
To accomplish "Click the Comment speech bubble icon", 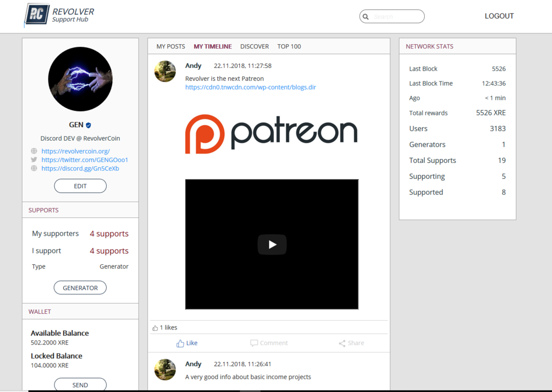I will (x=254, y=343).
